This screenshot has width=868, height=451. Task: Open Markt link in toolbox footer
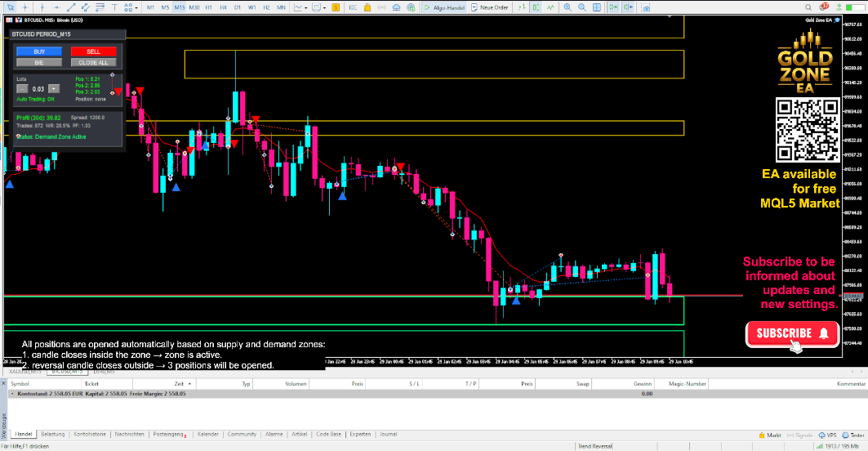(x=770, y=435)
